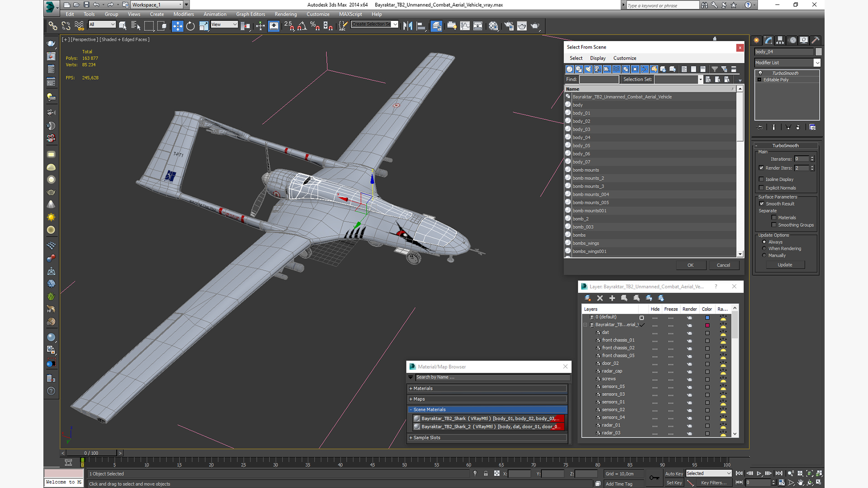Image resolution: width=868 pixels, height=488 pixels.
Task: Click Cancel in Select From Scene dialog
Action: (723, 265)
